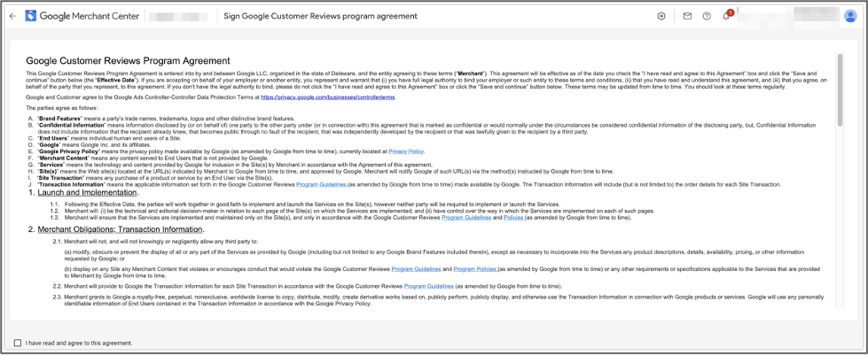
Task: Open the mail envelope icon
Action: point(687,16)
